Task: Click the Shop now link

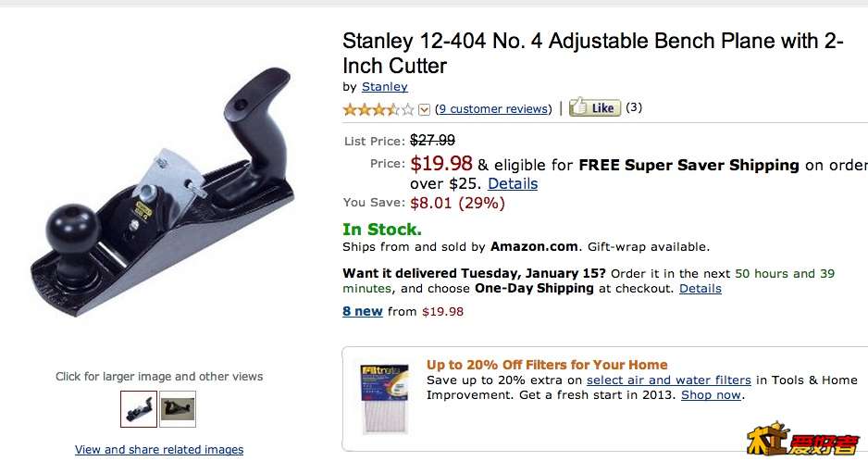Action: (711, 394)
